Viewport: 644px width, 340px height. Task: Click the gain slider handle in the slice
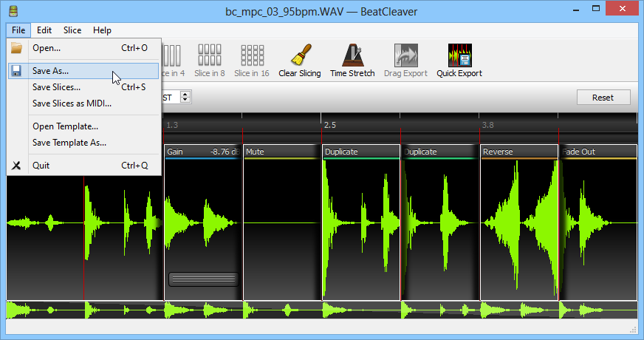(x=204, y=279)
